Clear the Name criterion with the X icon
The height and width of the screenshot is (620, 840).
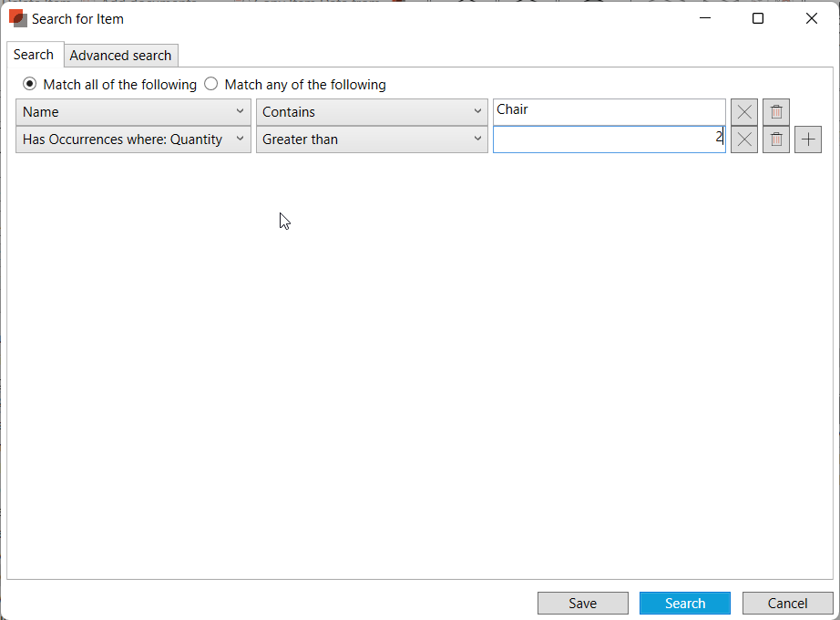coord(744,112)
